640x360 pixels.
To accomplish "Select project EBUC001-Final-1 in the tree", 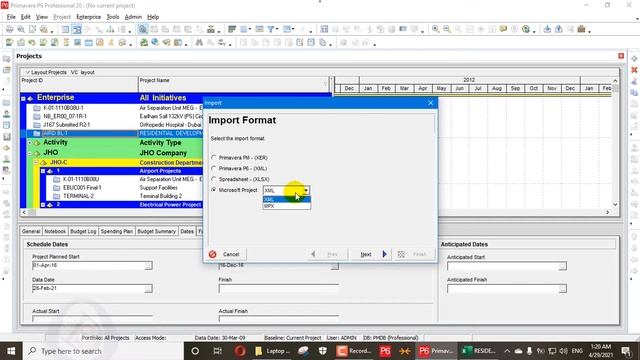I will [82, 188].
